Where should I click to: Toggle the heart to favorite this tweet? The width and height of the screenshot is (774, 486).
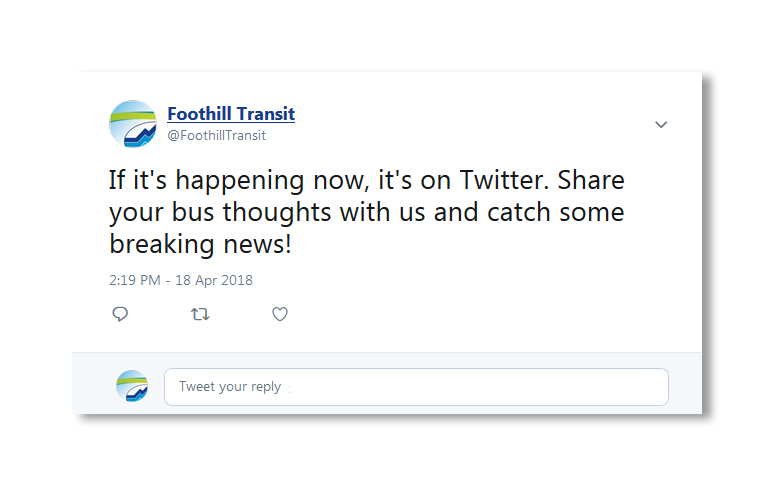tap(280, 314)
